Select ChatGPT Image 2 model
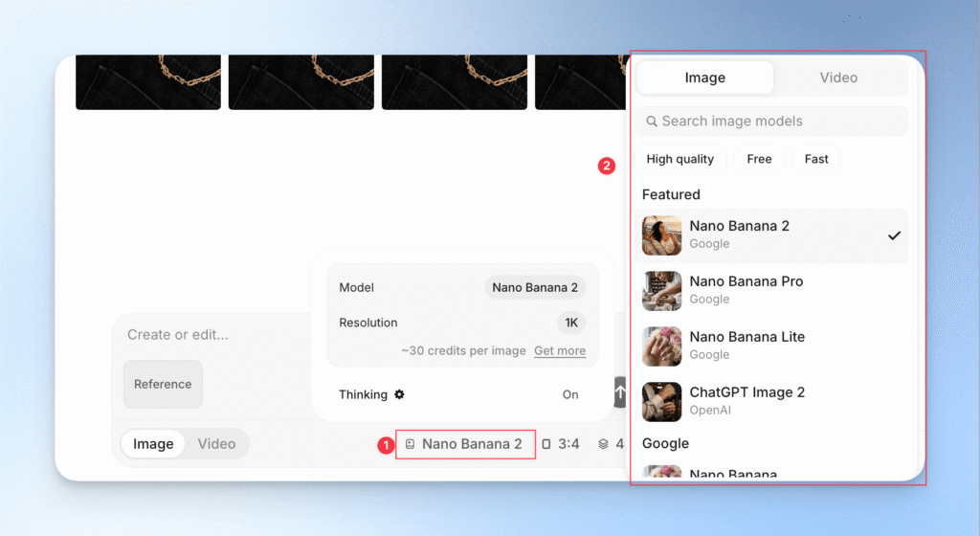 (771, 402)
